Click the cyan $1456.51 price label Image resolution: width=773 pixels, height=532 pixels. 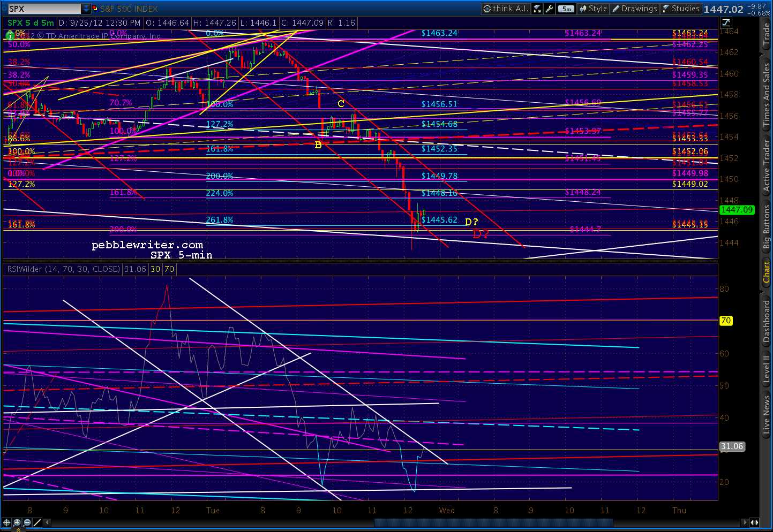[439, 104]
